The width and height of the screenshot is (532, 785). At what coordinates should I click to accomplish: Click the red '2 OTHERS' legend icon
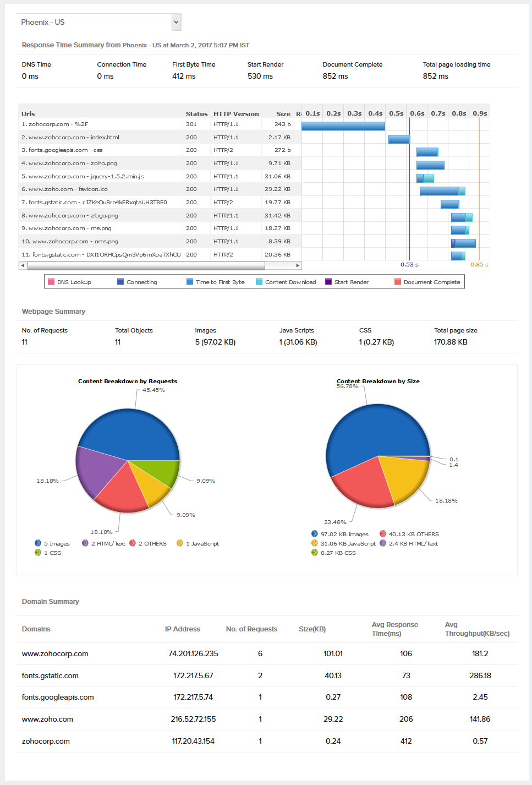(133, 543)
